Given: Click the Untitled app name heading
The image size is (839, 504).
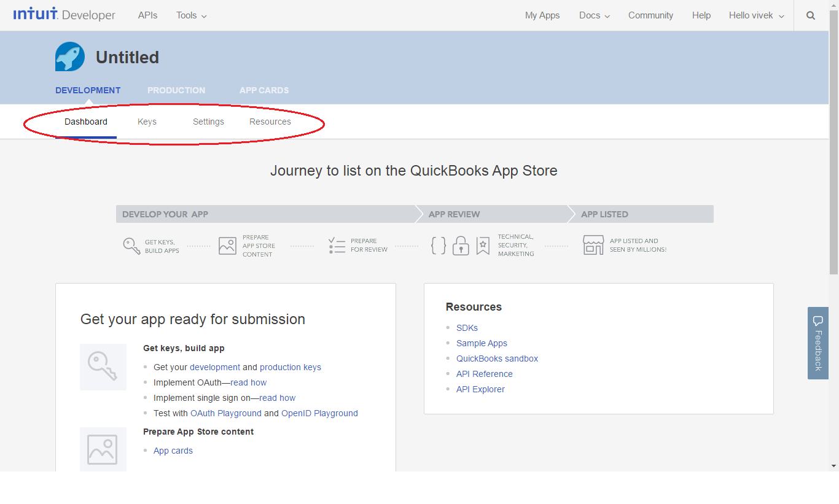Looking at the screenshot, I should (128, 57).
